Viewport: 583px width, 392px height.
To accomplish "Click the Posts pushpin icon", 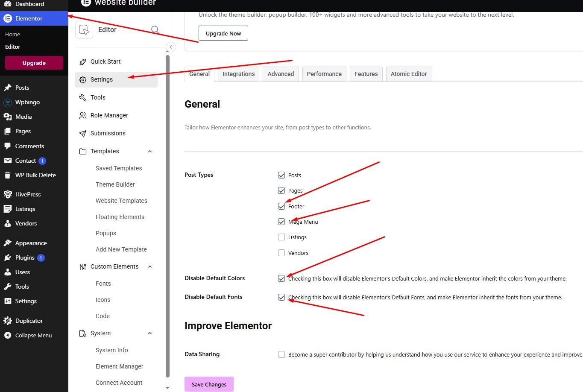I will [8, 88].
